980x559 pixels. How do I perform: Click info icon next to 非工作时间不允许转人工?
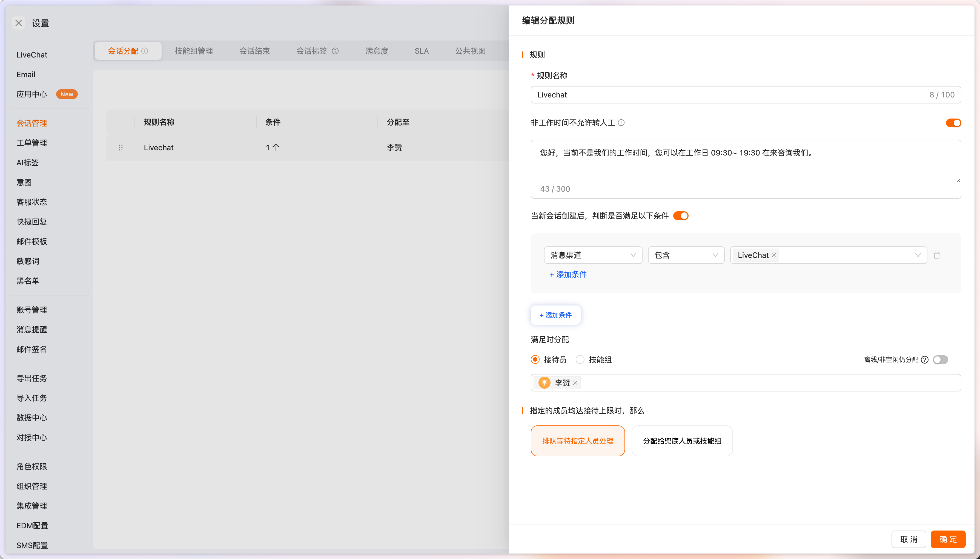click(621, 122)
